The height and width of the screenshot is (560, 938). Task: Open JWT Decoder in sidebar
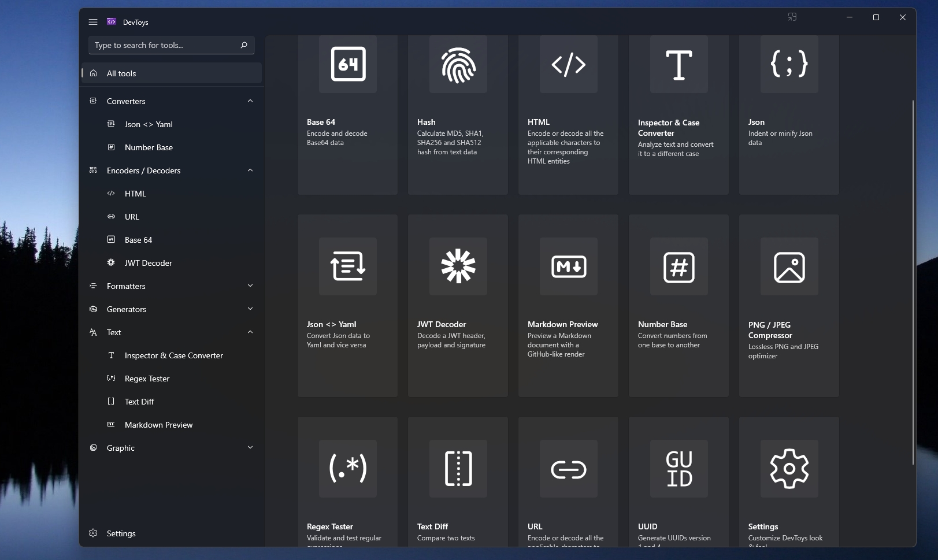[172, 263]
